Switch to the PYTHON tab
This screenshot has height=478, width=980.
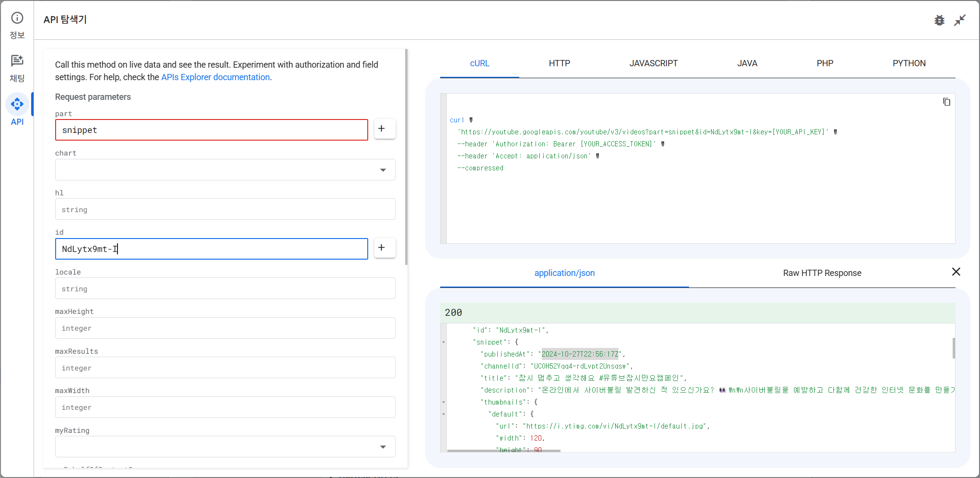909,63
